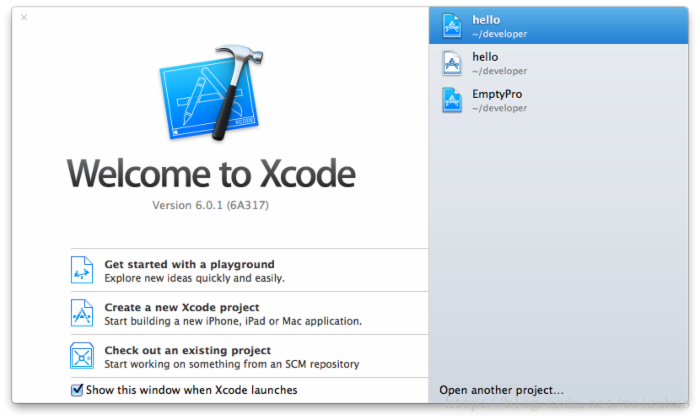The width and height of the screenshot is (700, 420).
Task: Select Get started with a playground
Action: [189, 265]
